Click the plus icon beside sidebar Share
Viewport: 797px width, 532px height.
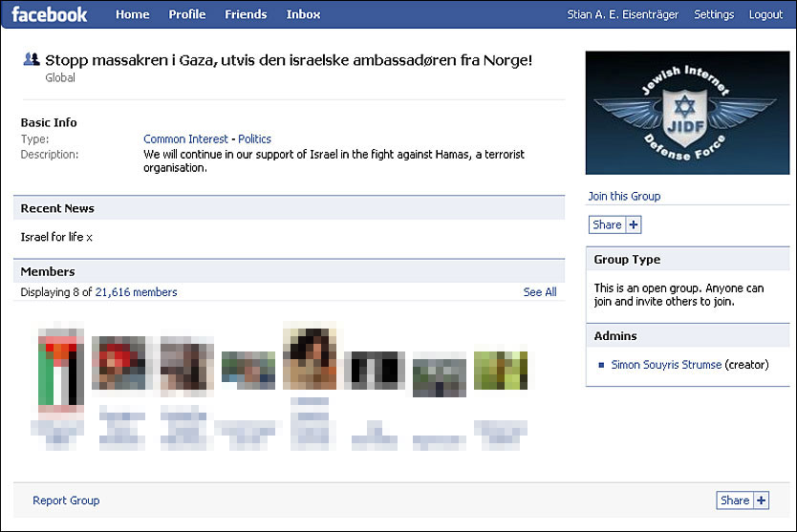(x=634, y=224)
